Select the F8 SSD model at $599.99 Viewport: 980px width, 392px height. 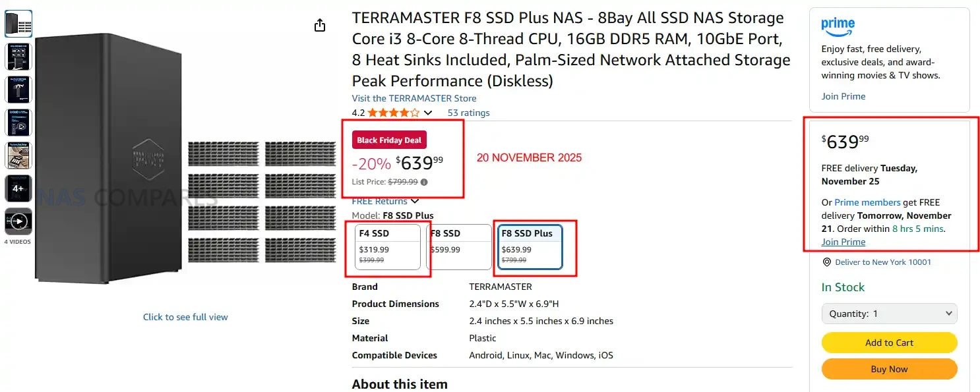460,247
